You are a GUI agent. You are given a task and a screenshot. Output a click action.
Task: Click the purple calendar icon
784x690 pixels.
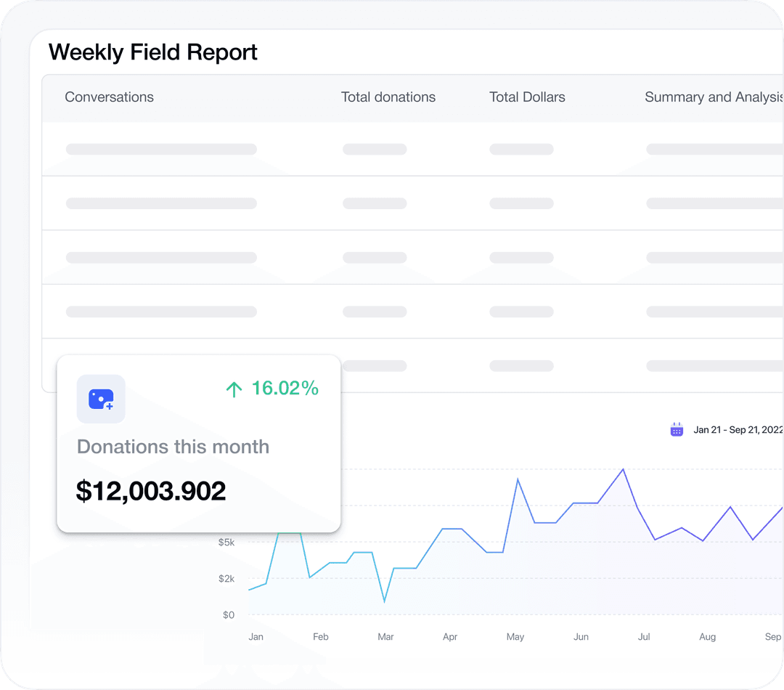[x=677, y=429]
